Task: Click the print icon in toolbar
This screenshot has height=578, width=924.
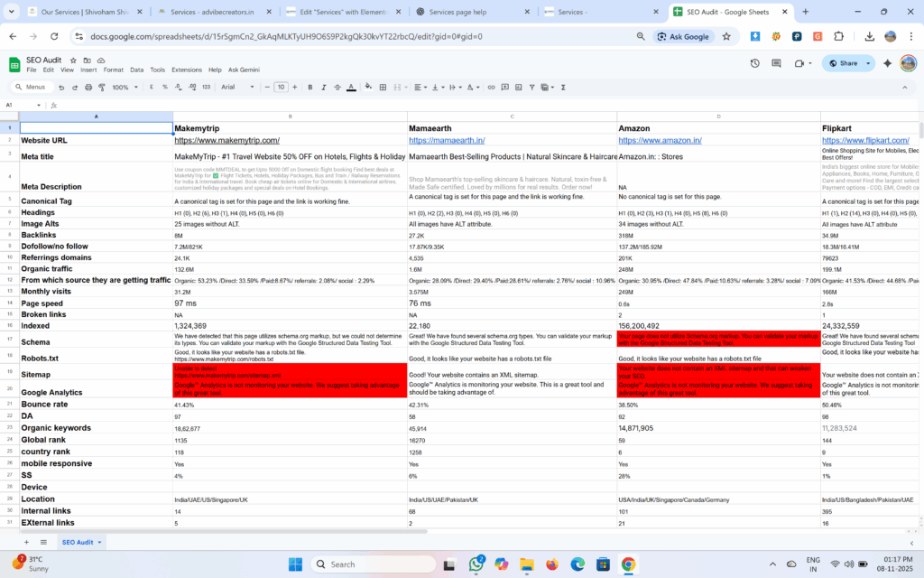Action: (88, 88)
